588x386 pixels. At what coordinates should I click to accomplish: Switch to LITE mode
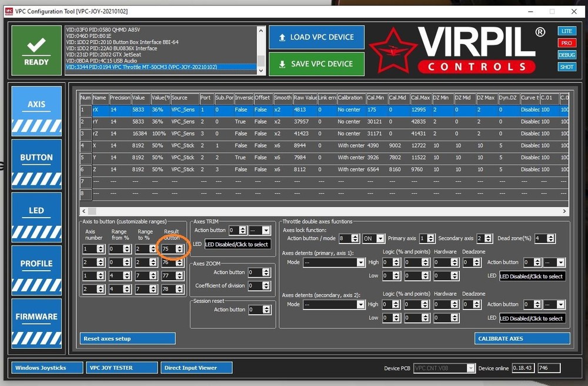coord(567,31)
